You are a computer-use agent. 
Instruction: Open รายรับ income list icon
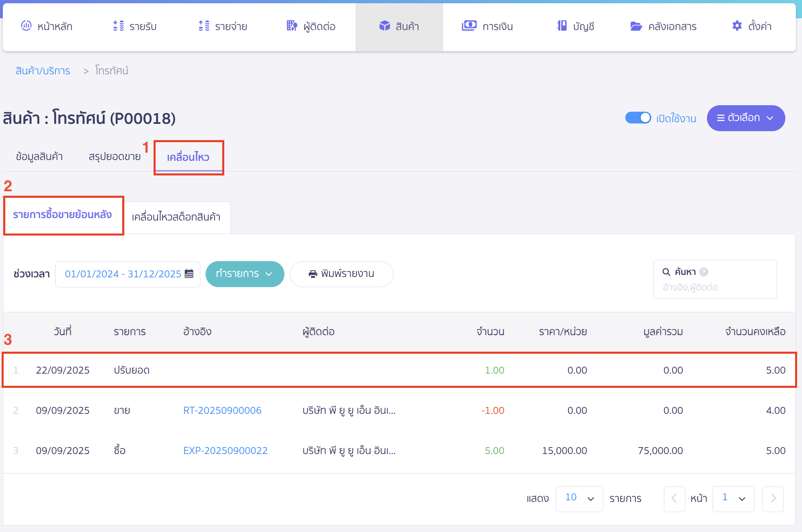(118, 26)
